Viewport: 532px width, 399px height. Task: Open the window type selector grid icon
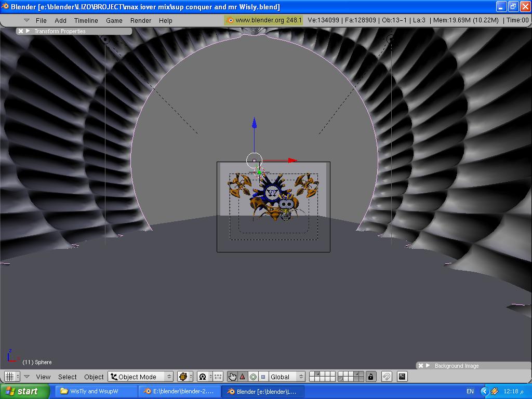pyautogui.click(x=12, y=376)
